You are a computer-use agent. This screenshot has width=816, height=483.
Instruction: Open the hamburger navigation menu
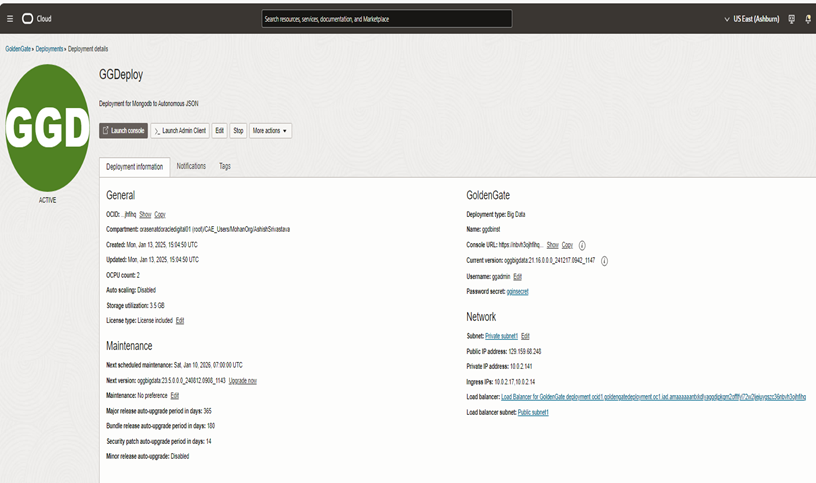click(x=10, y=19)
